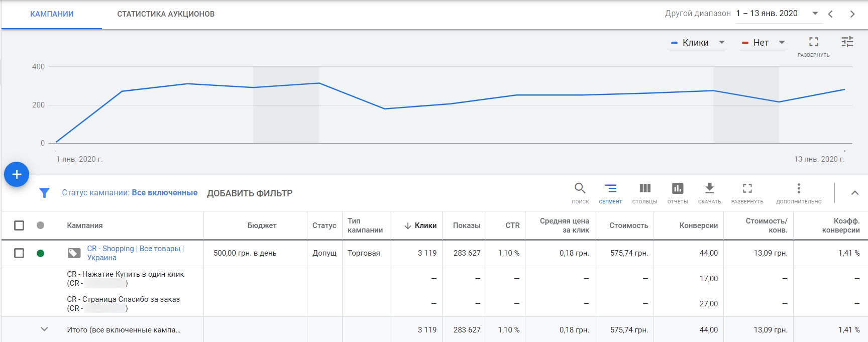Image resolution: width=868 pixels, height=342 pixels.
Task: Switch to Статистика аукционов tab
Action: pyautogui.click(x=166, y=14)
